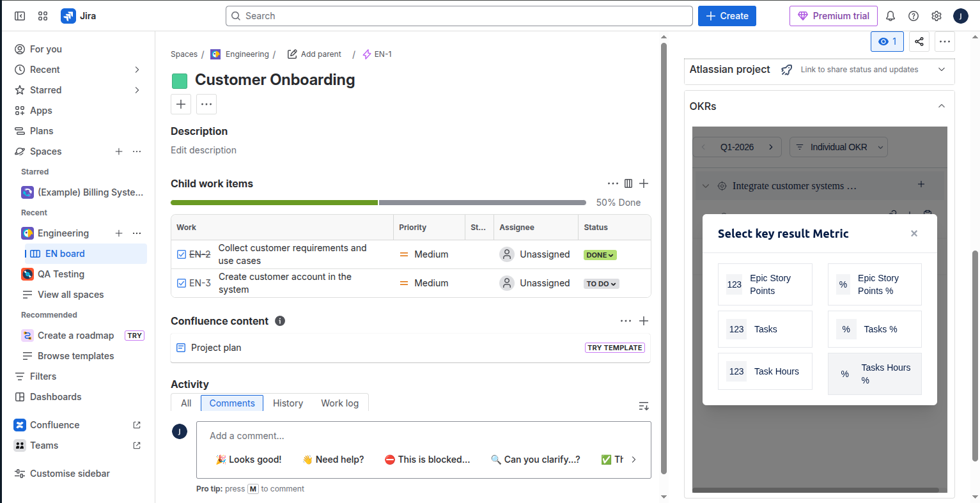Add a key result to Integrate customer systems
The image size is (980, 503).
click(921, 184)
